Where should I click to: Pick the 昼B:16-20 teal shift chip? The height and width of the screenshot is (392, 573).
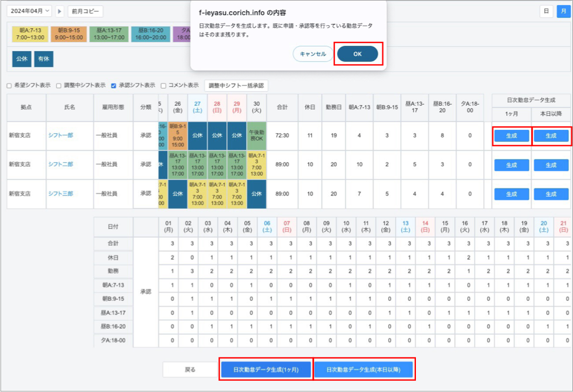click(x=149, y=34)
